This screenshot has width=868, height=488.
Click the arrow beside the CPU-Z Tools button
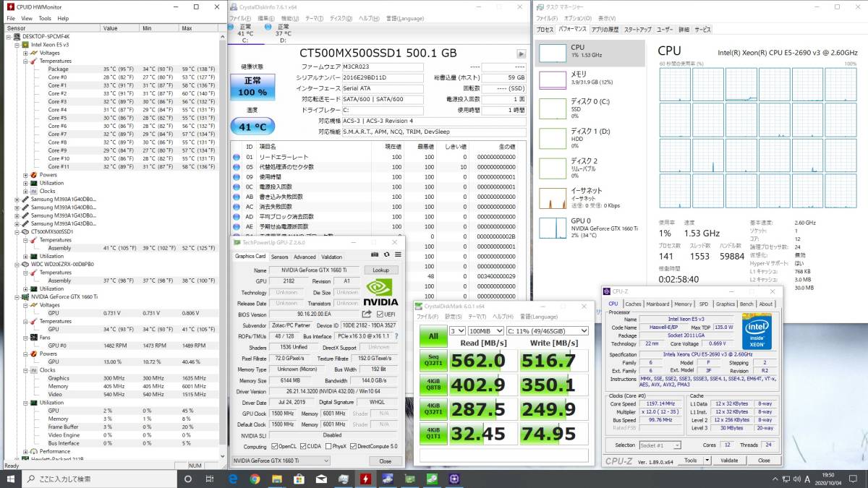pos(708,460)
